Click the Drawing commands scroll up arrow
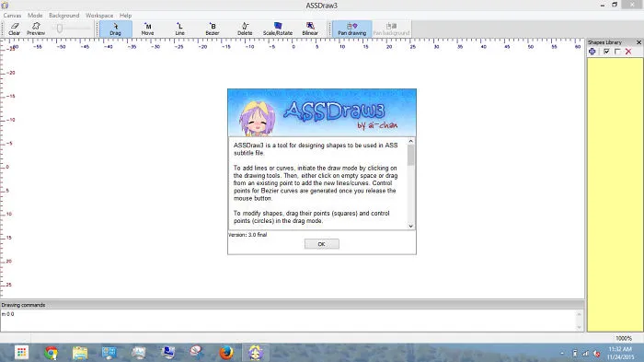This screenshot has width=644, height=362. [x=579, y=314]
